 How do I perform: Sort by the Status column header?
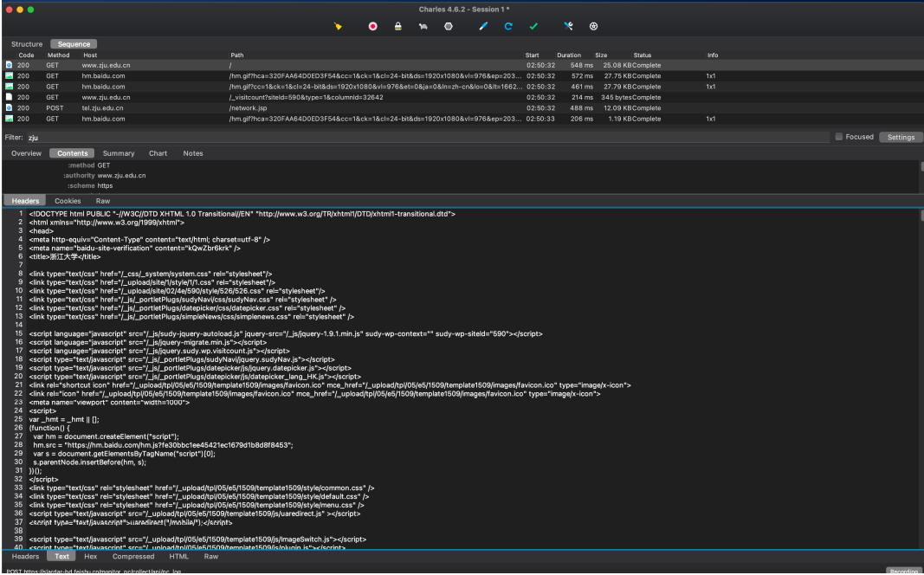643,55
